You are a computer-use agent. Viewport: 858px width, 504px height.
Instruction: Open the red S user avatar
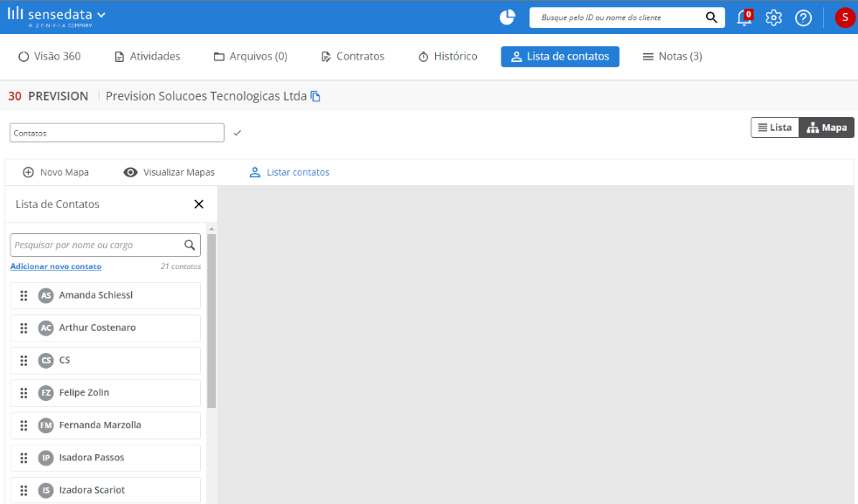pos(845,17)
